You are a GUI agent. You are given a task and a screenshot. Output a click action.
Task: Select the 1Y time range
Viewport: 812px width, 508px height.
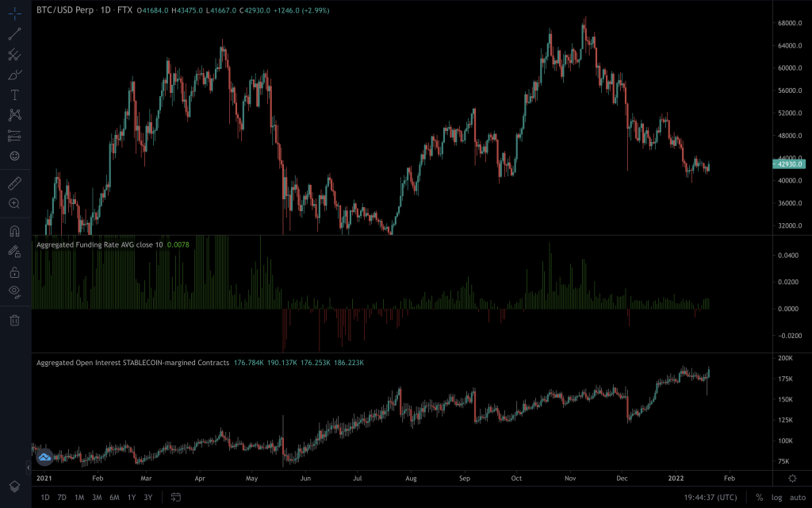pos(131,497)
